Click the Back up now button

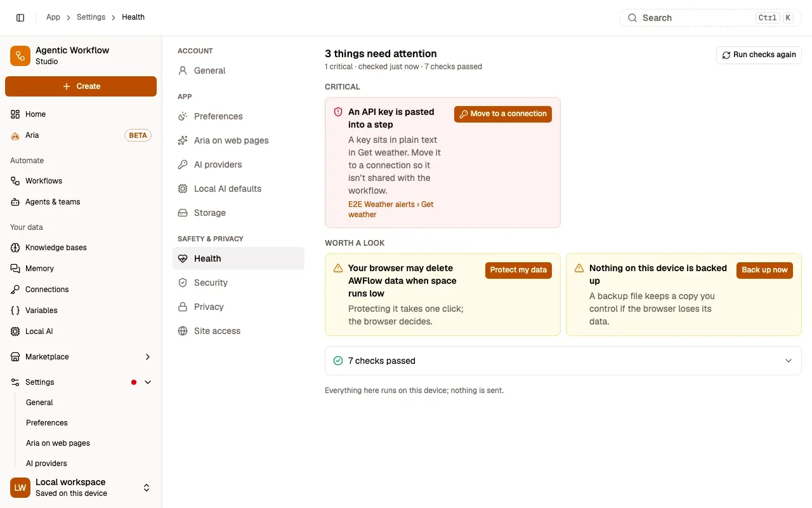coord(764,270)
